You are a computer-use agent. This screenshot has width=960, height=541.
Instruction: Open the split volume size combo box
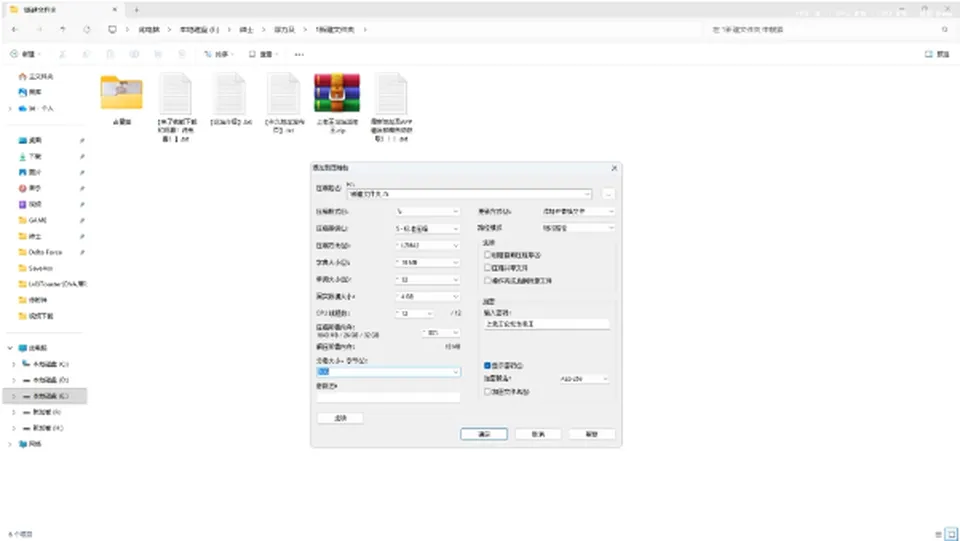(x=388, y=371)
